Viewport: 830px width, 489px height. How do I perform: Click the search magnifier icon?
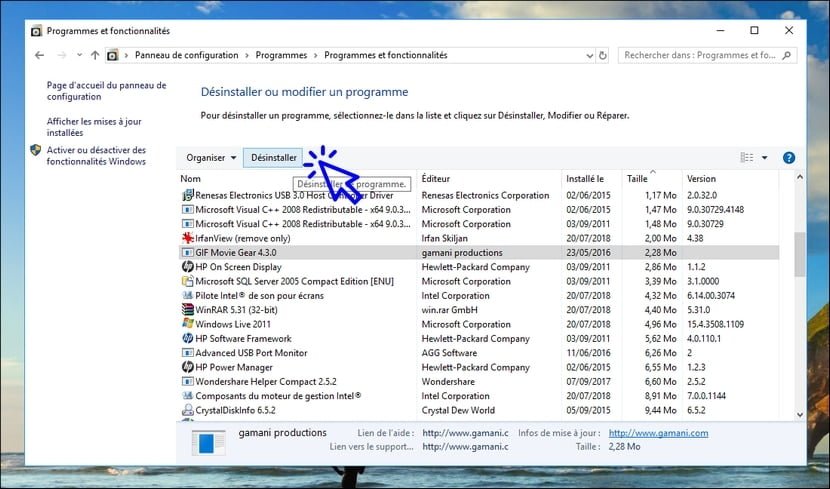[x=787, y=55]
